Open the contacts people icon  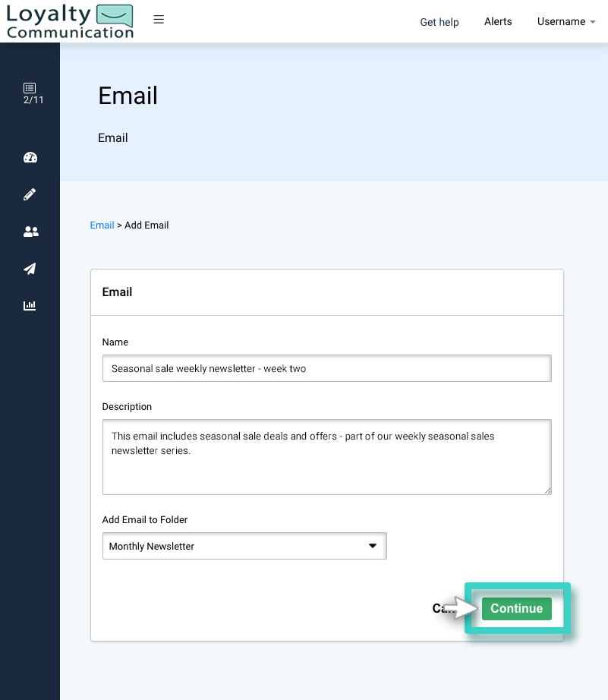point(30,232)
